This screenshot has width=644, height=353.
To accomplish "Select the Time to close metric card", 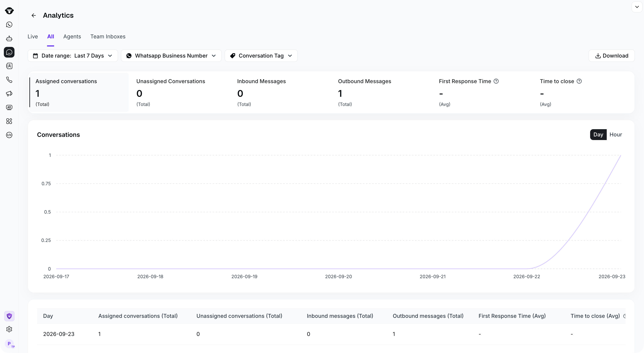I will click(584, 92).
